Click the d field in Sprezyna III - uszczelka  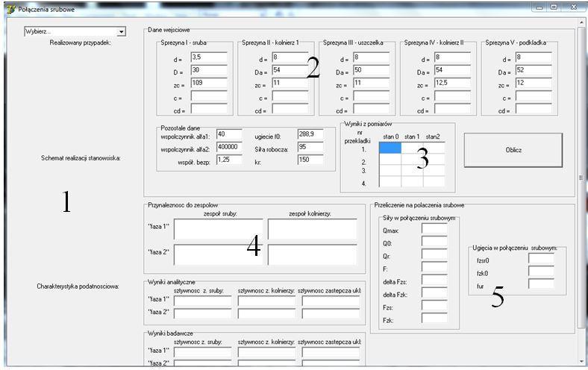coord(372,57)
